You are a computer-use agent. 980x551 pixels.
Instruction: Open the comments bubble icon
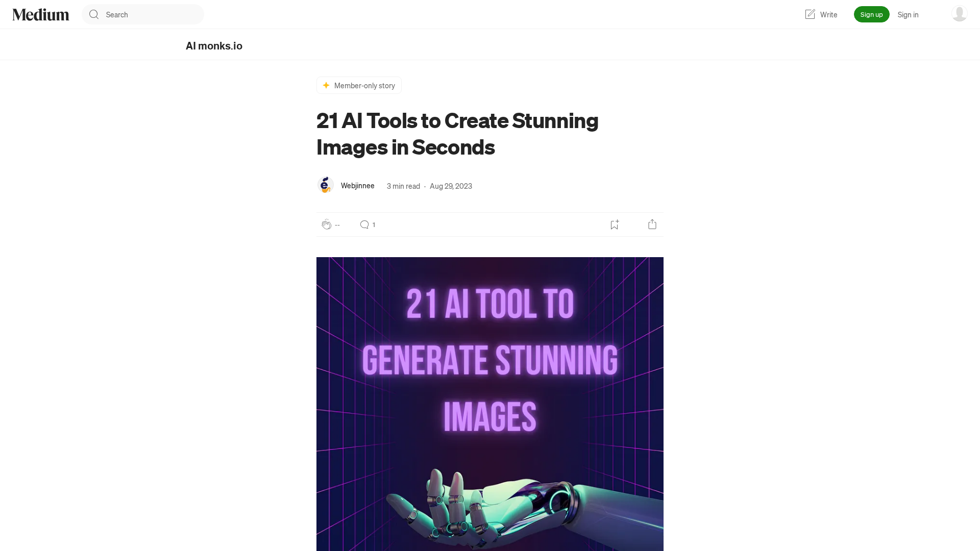[x=364, y=224]
